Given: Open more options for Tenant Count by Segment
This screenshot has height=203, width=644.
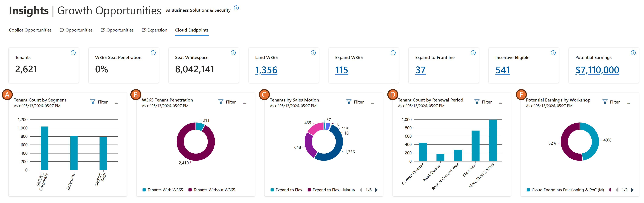Looking at the screenshot, I should pyautogui.click(x=116, y=102).
